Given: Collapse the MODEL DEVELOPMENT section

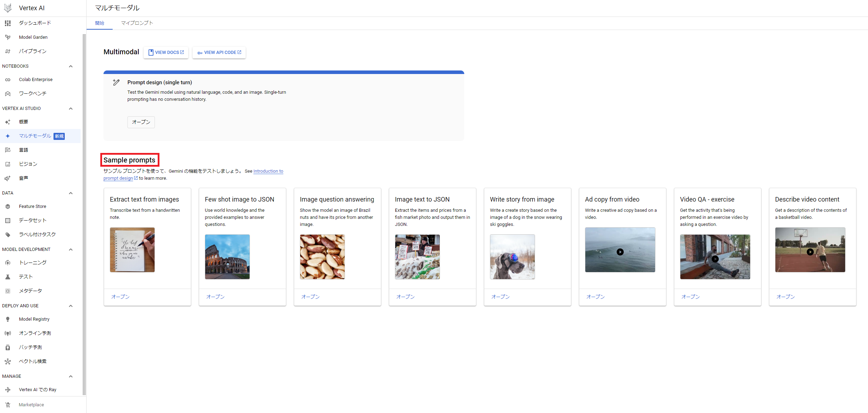Looking at the screenshot, I should tap(71, 249).
